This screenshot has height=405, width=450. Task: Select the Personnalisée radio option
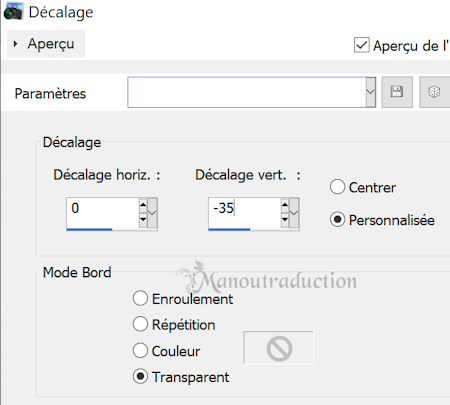pos(337,220)
